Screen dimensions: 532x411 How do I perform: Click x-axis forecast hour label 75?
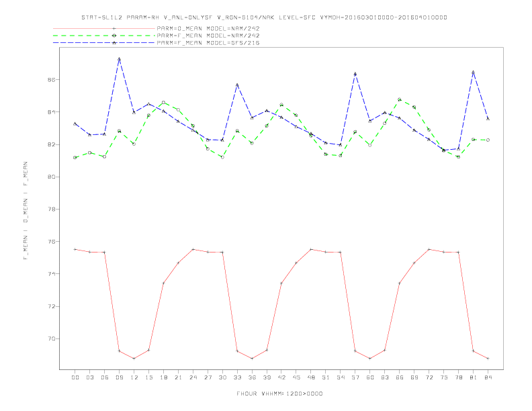coord(444,377)
